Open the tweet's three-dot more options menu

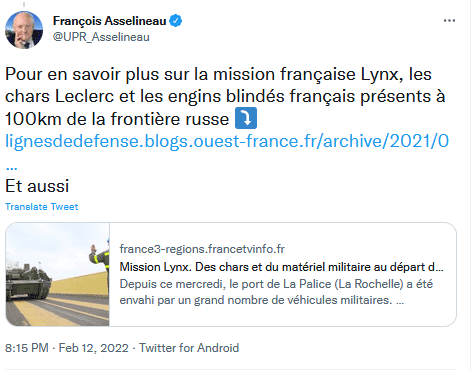coord(449,21)
